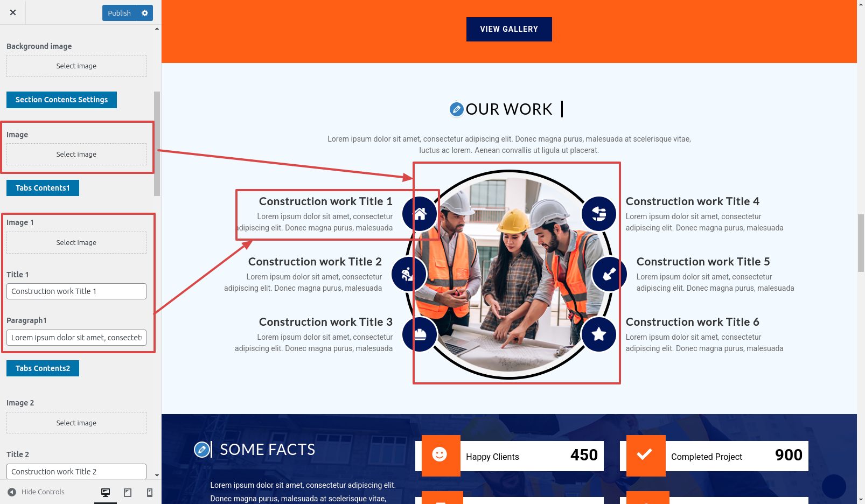Image resolution: width=865 pixels, height=504 pixels.
Task: Click Tabs Contents2 heading
Action: [x=43, y=368]
